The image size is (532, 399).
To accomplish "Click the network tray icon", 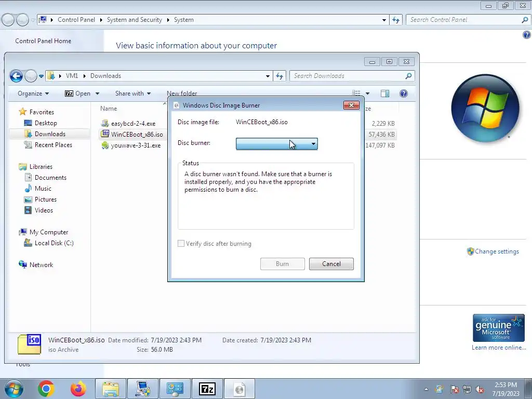I will [x=467, y=389].
